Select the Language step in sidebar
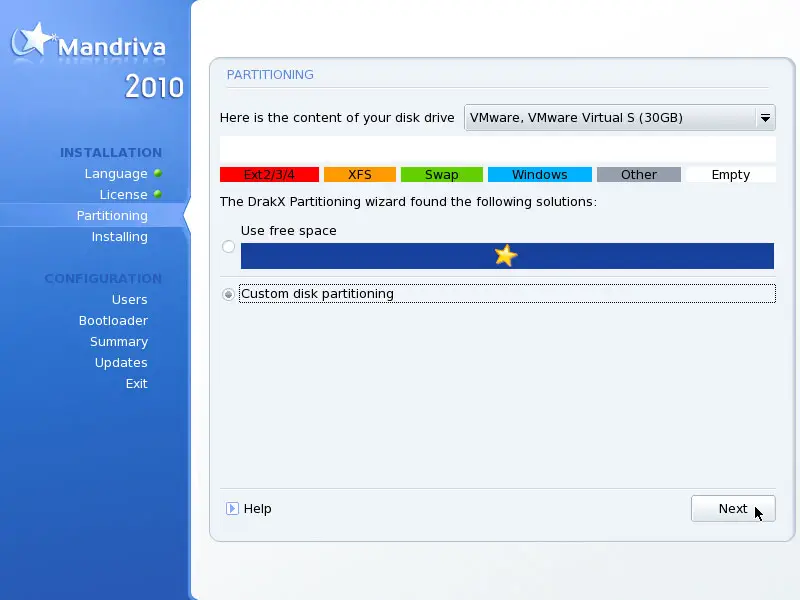 (x=116, y=173)
